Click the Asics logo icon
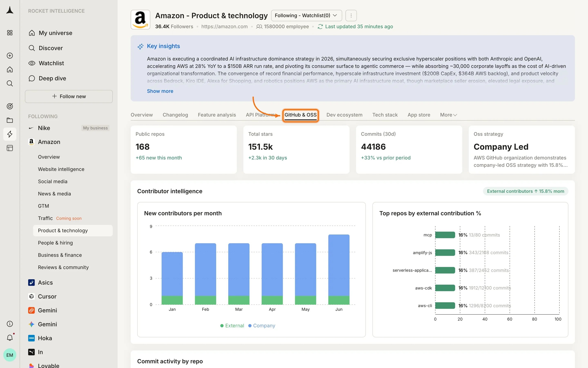The image size is (588, 368). [31, 283]
